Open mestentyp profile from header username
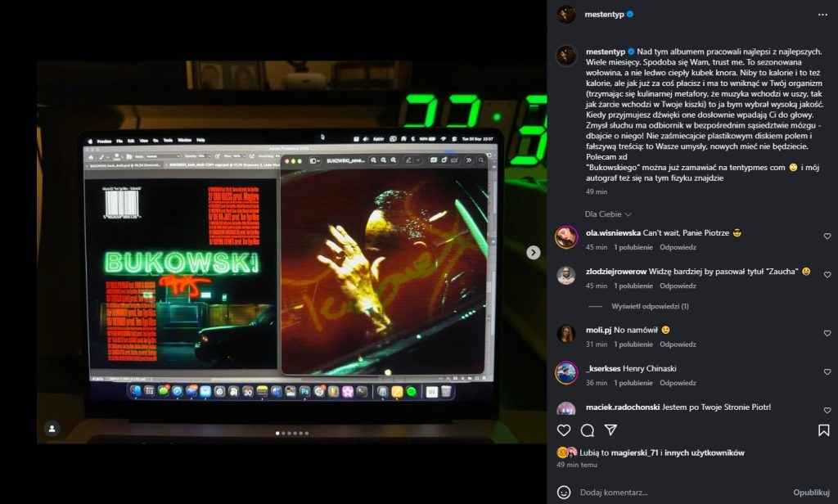838x504 pixels. tap(606, 15)
